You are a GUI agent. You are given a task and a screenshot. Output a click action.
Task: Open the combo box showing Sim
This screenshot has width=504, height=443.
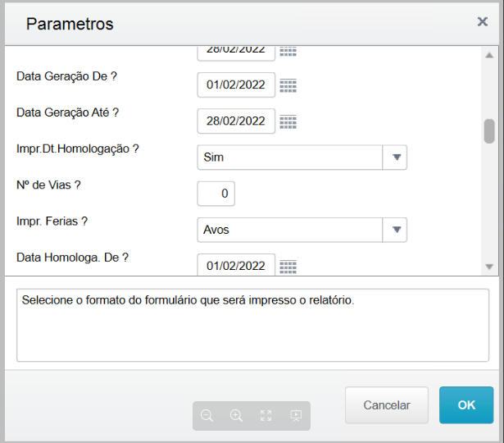click(302, 158)
